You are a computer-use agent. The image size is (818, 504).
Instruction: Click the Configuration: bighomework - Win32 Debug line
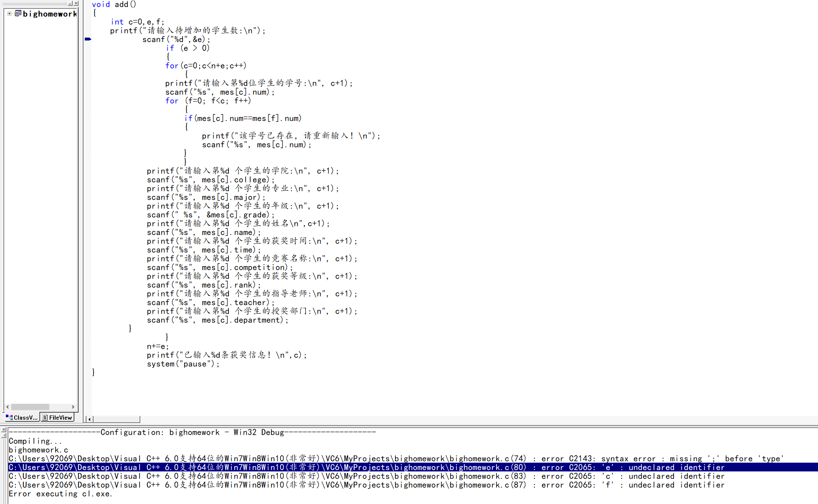tap(192, 432)
